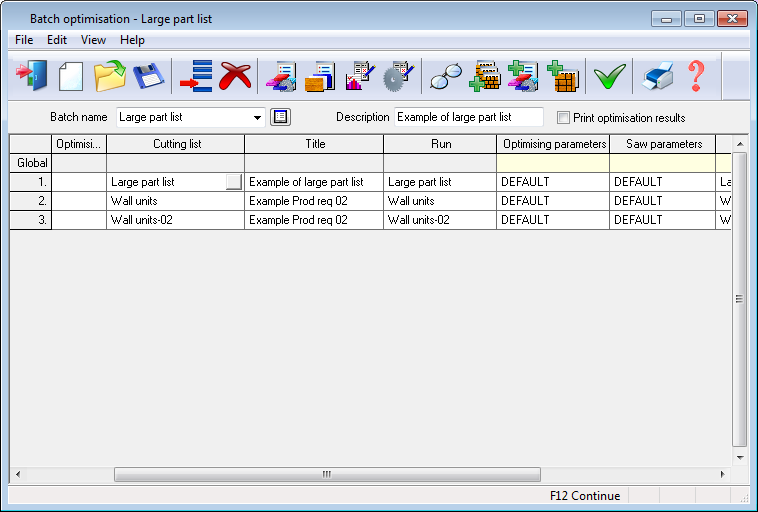This screenshot has height=512, width=758.
Task: Open the Edit menu
Action: click(57, 40)
